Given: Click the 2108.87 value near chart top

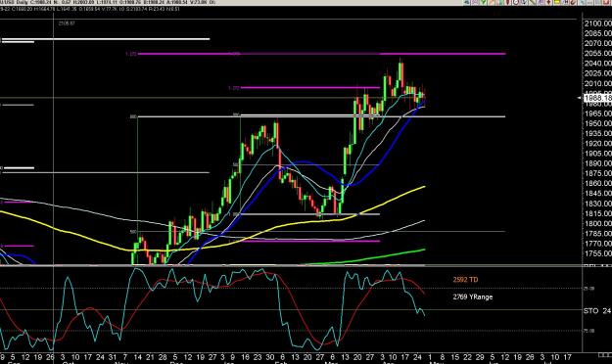Looking at the screenshot, I should point(67,23).
